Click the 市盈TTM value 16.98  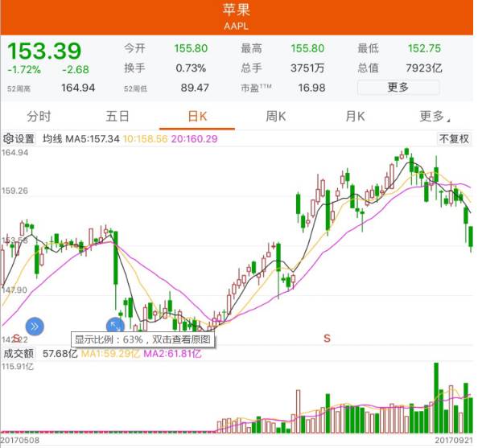click(x=312, y=88)
